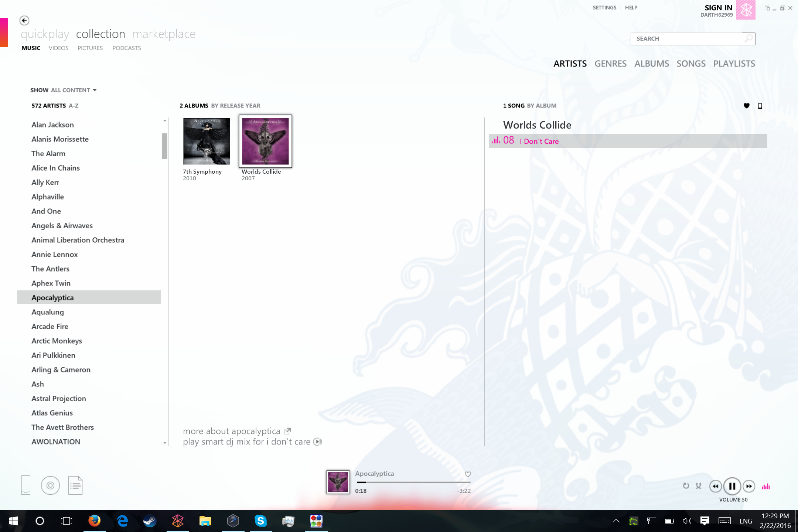Select the 7th Symphony album cover
This screenshot has width=798, height=532.
coord(207,141)
